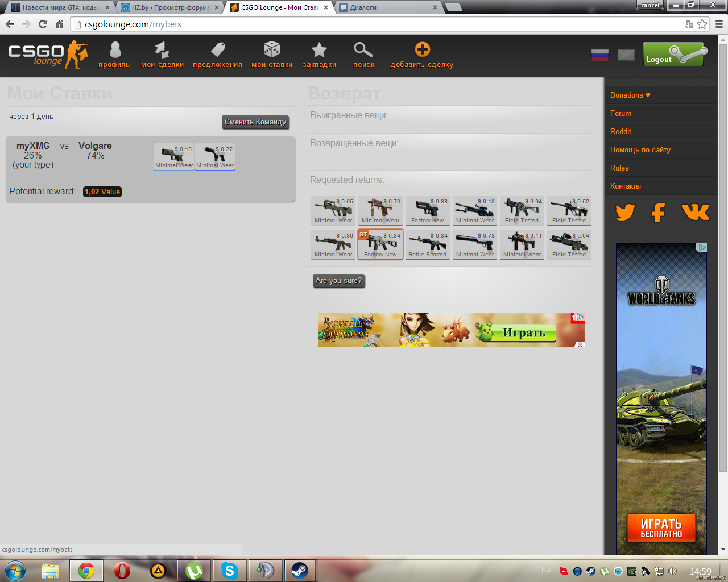This screenshot has height=582, width=728.
Task: Click the поиск magnifier icon
Action: [x=363, y=51]
